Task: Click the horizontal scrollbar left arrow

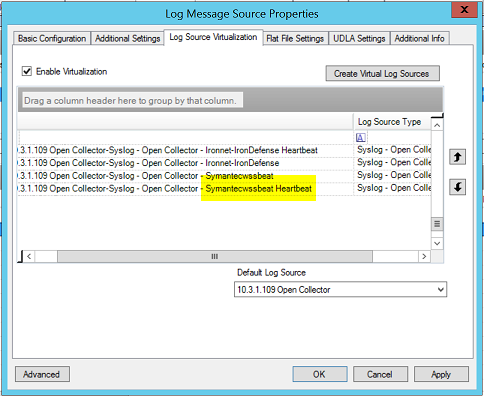Action: point(29,256)
